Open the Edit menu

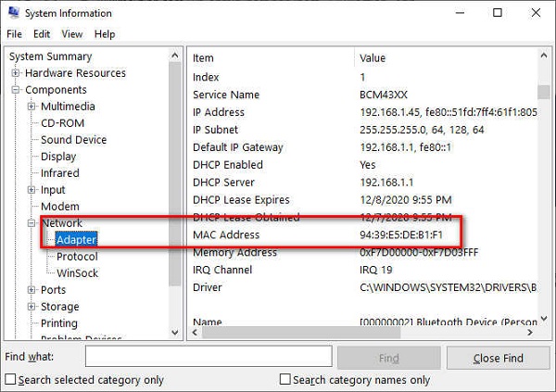(42, 34)
